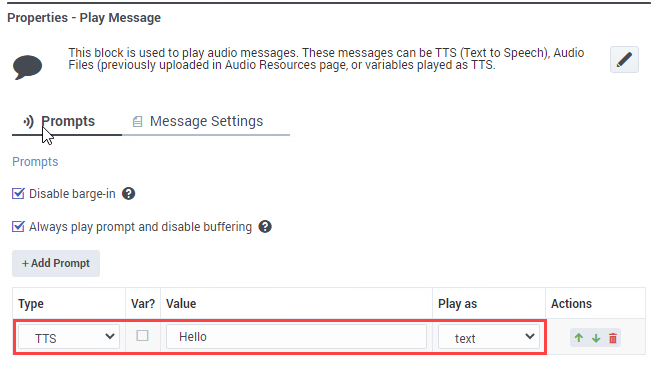Move prompt up with green up arrow

tap(578, 338)
